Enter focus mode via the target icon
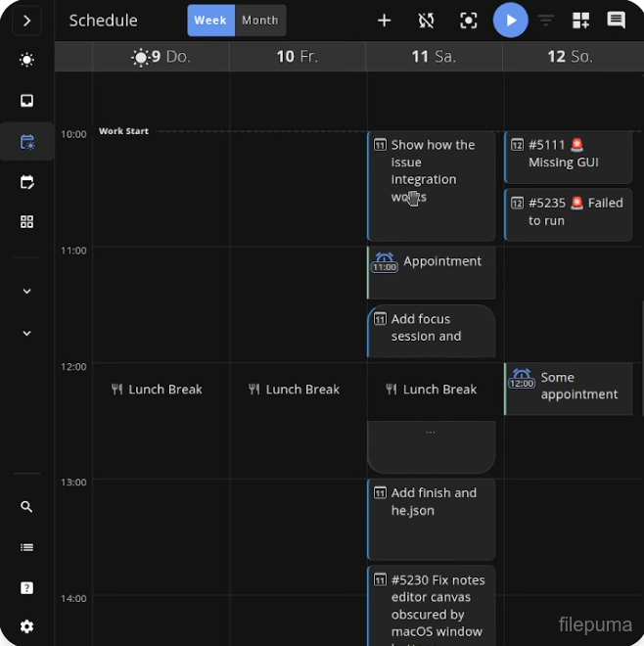644x646 pixels. pos(469,21)
